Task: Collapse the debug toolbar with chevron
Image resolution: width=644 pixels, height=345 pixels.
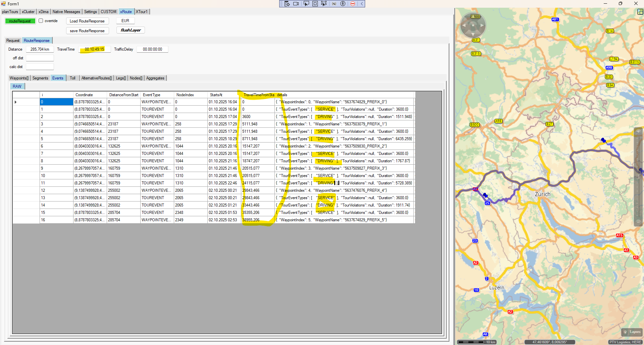Action: (x=362, y=4)
